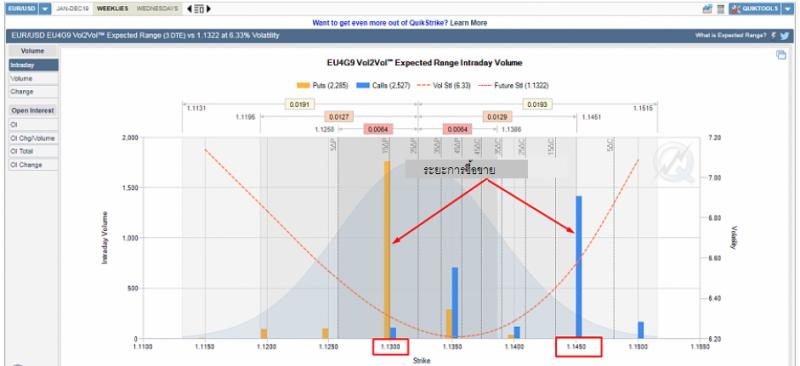Open the EUR/USD product dropdown arrow
Screen dimensions: 800x366
coord(45,9)
